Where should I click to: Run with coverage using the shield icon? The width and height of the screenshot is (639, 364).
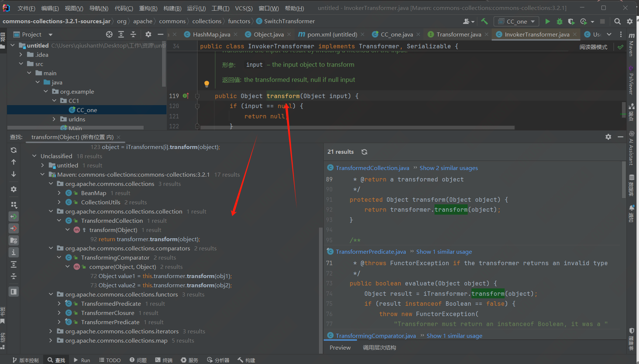click(x=571, y=22)
